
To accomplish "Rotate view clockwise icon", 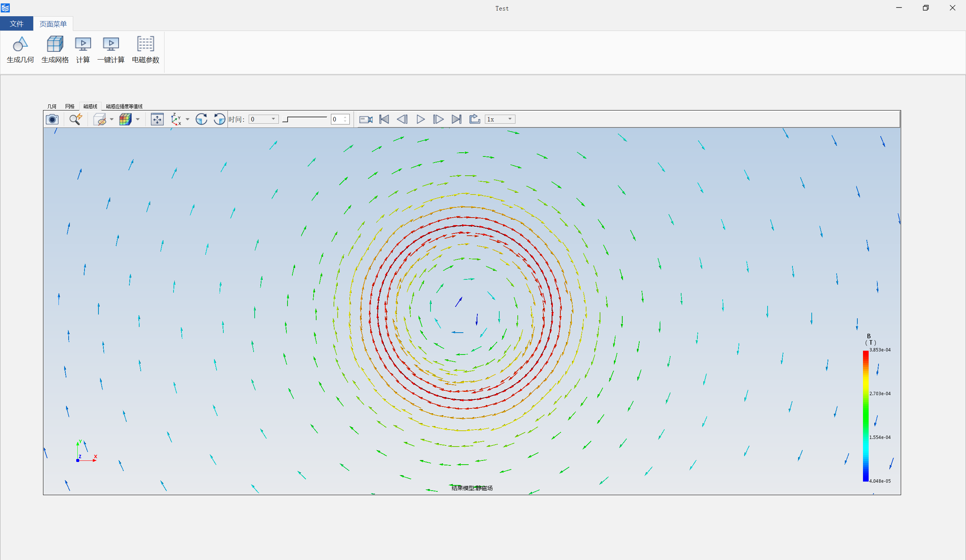I will click(201, 119).
